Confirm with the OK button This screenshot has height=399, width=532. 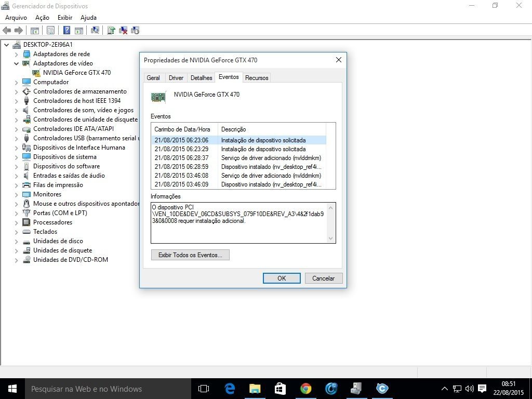click(x=282, y=278)
